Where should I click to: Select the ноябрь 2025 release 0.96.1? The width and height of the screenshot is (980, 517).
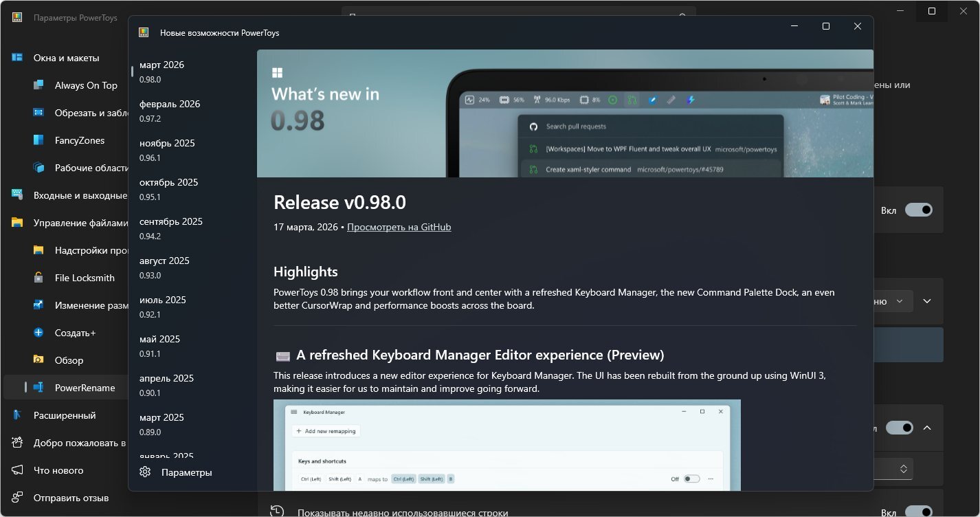[167, 150]
